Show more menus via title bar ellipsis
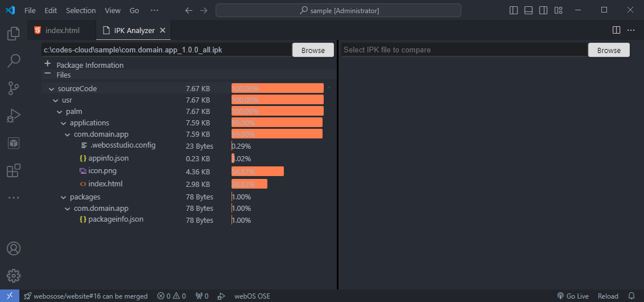The image size is (644, 302). [x=154, y=10]
